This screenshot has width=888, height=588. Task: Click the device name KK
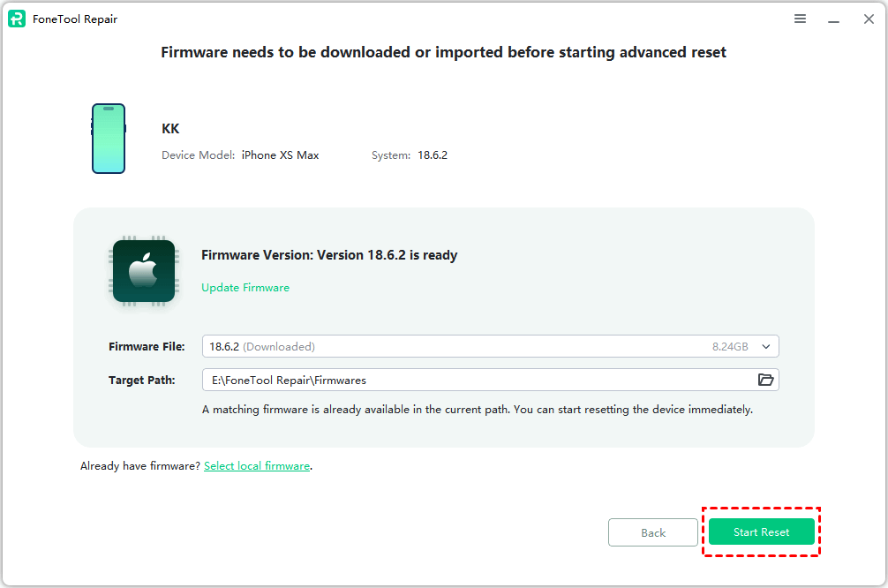(170, 129)
